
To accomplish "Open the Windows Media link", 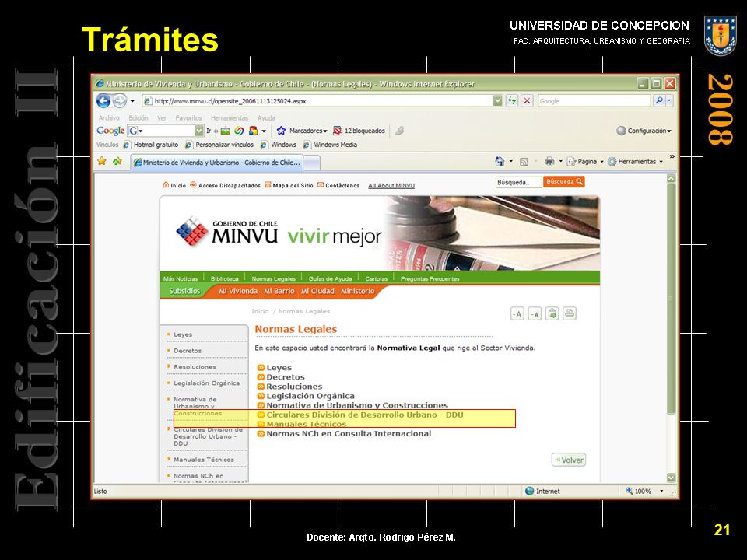I will 330,145.
